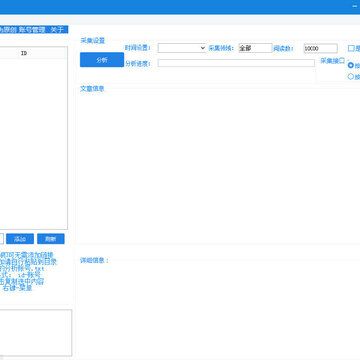Screen dimensions: 360x360
Task: Expand the 时间设置 dropdown
Action: click(x=182, y=48)
